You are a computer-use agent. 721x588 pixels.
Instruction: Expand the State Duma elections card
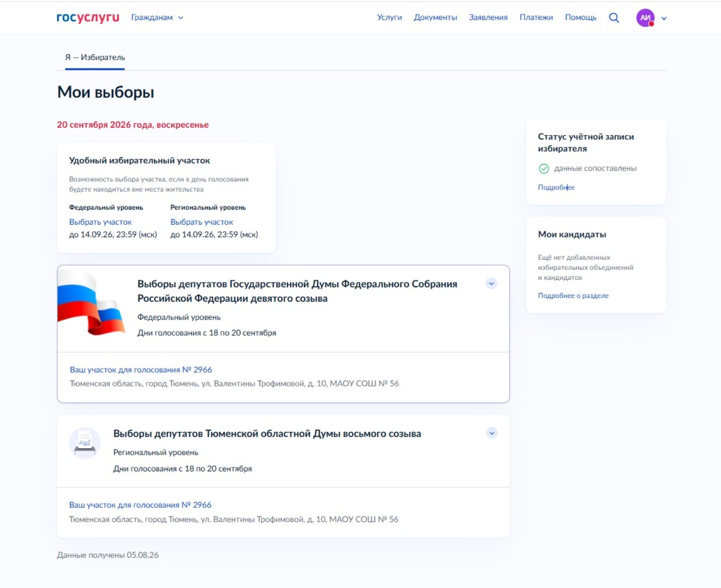(491, 284)
